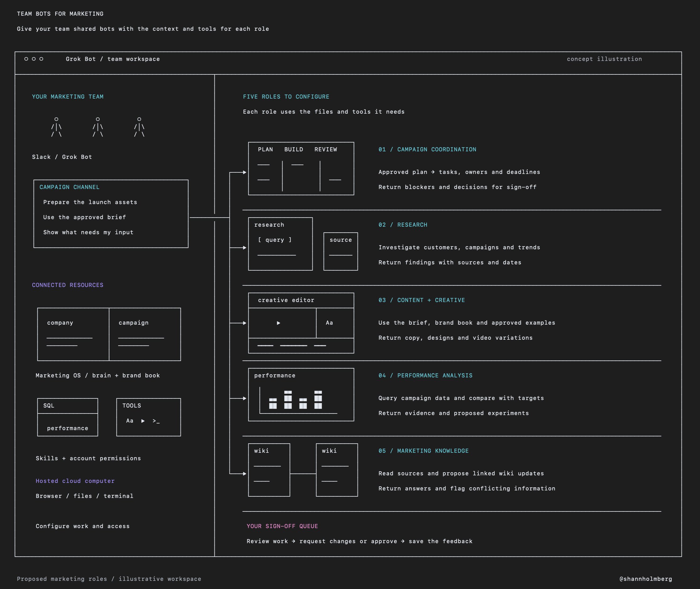
Task: Open the BUILD column
Action: (294, 149)
